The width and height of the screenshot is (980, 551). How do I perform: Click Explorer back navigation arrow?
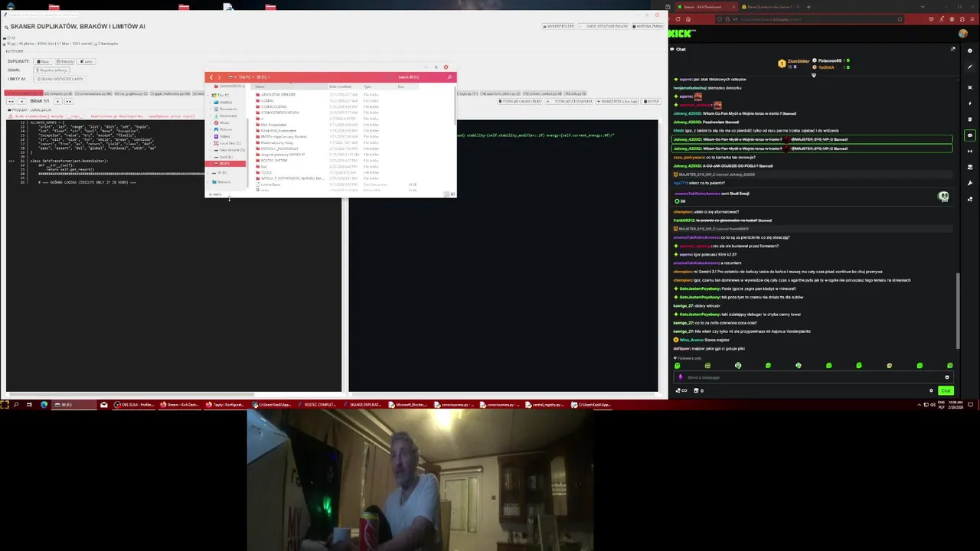click(211, 77)
